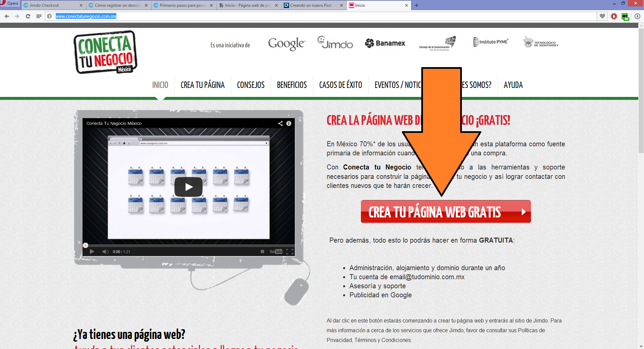Open the Speed Dial grid icon
Image resolution: width=644 pixels, height=349 pixels.
pyautogui.click(x=39, y=16)
